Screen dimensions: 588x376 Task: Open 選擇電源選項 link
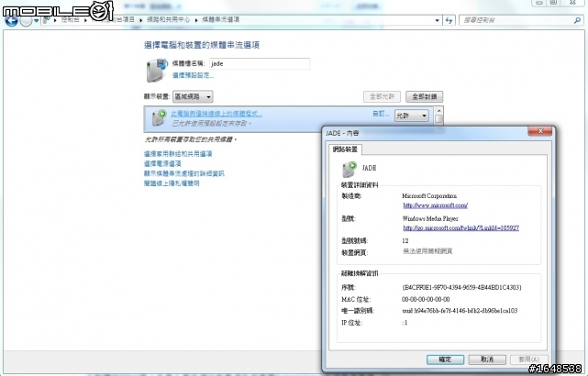click(162, 164)
